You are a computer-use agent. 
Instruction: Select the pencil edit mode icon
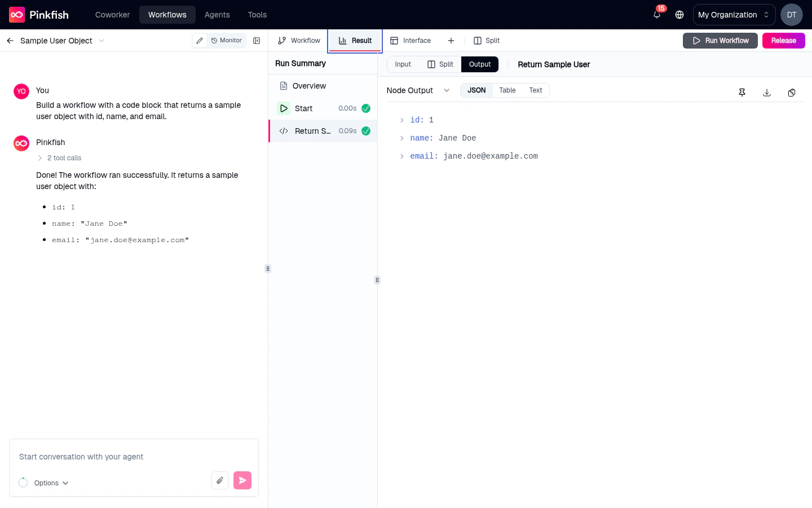coord(200,41)
